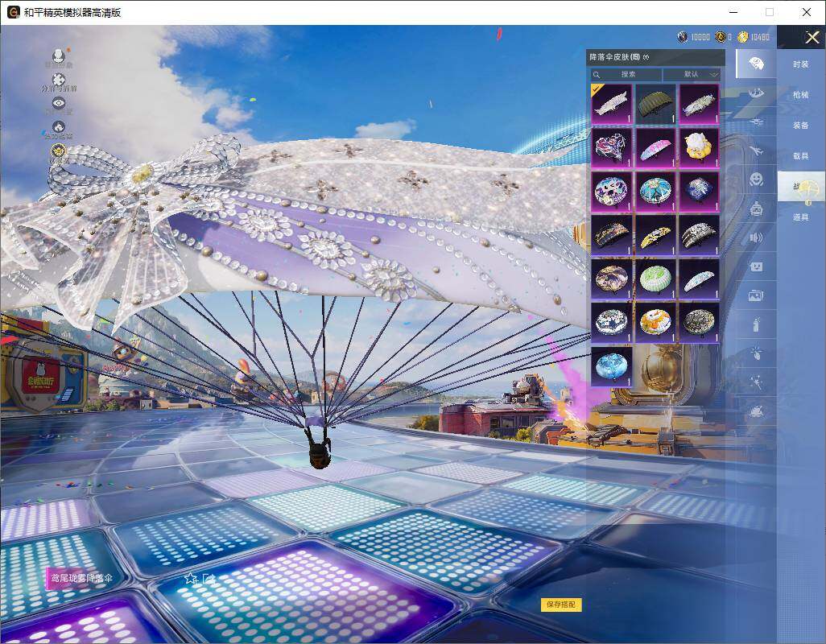Select the equipped white bow parachute thumbnail
This screenshot has width=826, height=644.
[611, 104]
